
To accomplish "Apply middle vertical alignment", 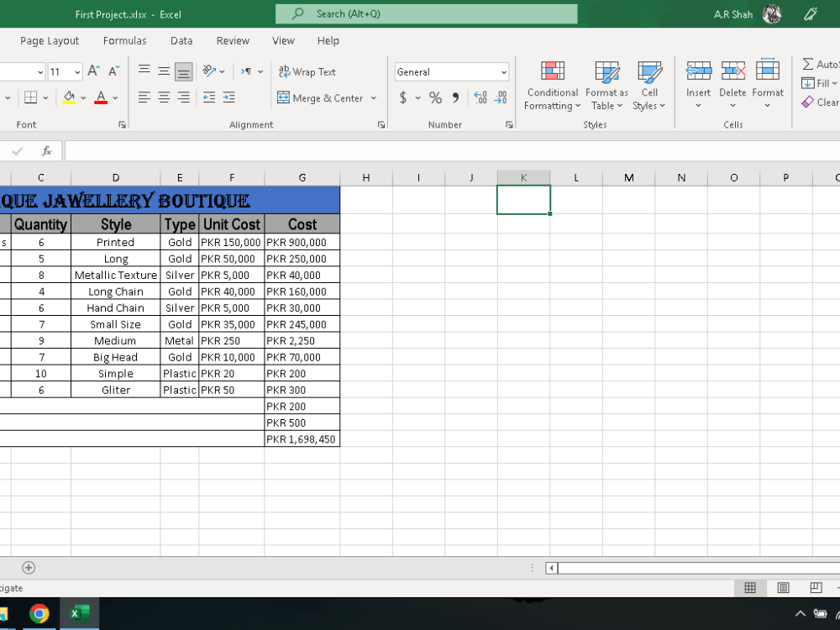I will (x=164, y=71).
